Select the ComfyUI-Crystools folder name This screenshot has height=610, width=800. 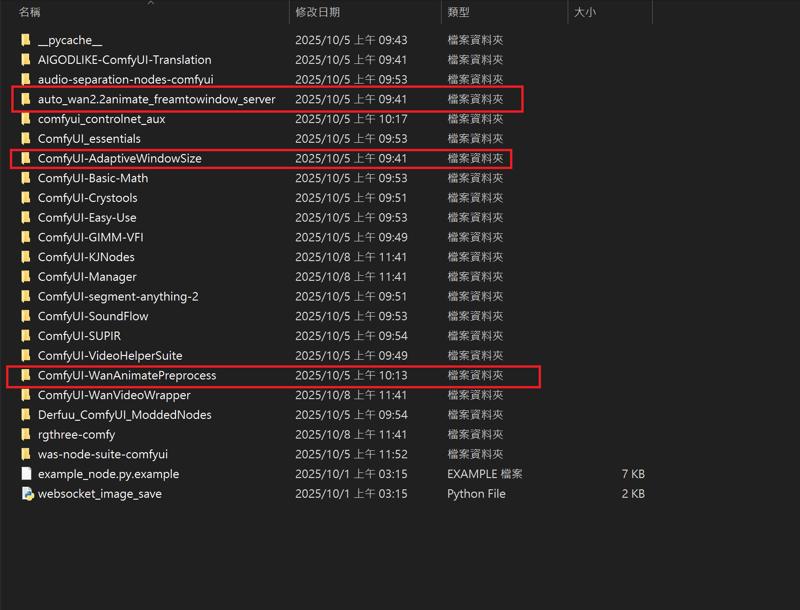88,198
